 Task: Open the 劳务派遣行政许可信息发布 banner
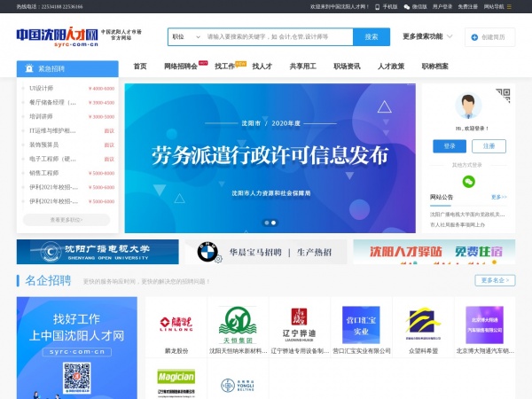coord(270,158)
